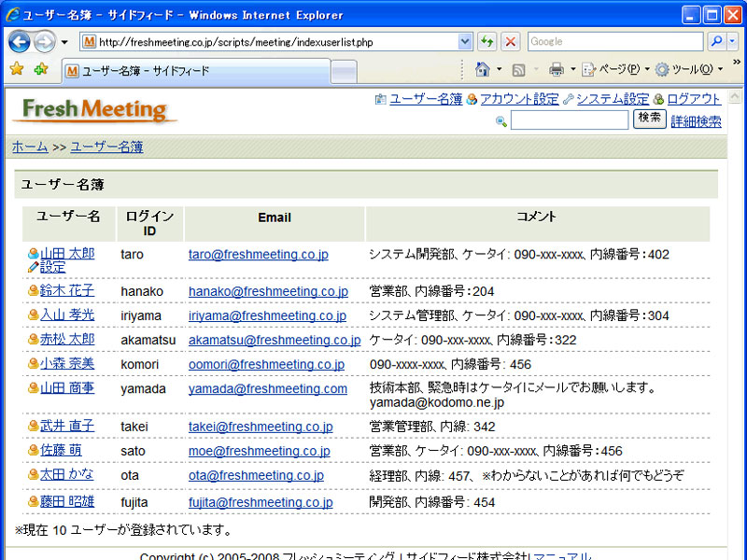Click the browser Back button
Image resolution: width=747 pixels, height=560 pixels.
pos(20,42)
